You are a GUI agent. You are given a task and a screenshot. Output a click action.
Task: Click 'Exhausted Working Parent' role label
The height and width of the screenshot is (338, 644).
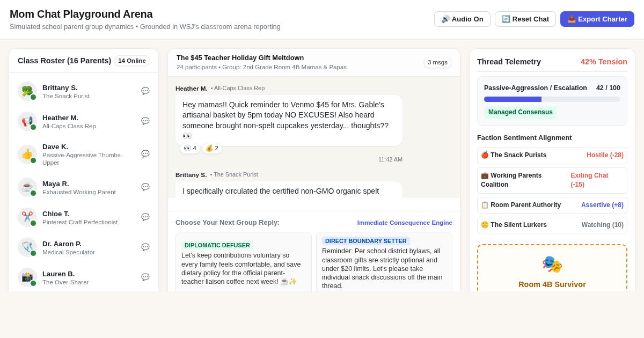pyautogui.click(x=79, y=192)
